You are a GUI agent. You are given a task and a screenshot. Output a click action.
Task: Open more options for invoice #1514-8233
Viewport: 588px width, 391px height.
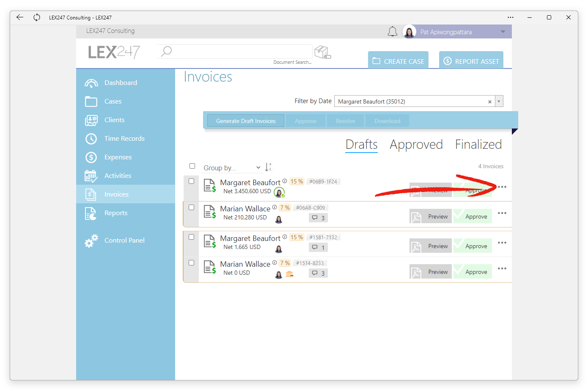tap(502, 268)
